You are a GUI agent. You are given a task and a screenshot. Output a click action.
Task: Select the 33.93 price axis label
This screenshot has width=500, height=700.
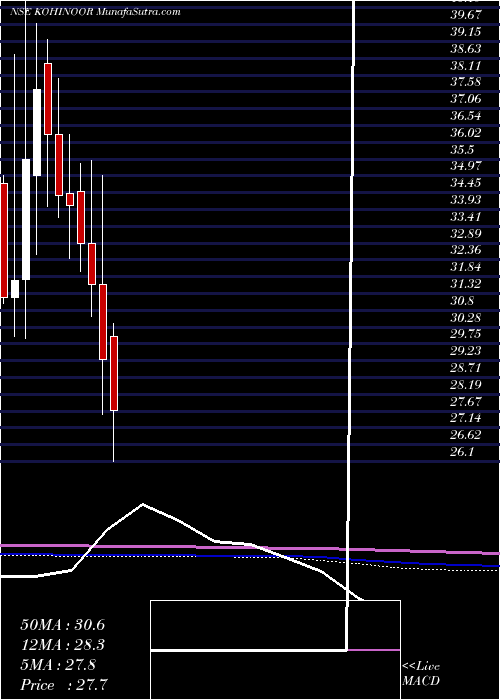(466, 200)
